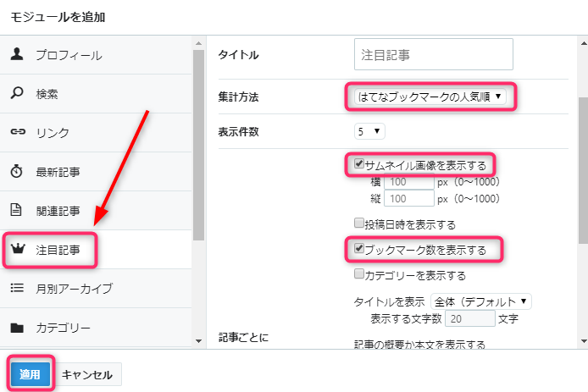Click the リンク chain icon
Screen dimensions: 588x392
(x=18, y=131)
